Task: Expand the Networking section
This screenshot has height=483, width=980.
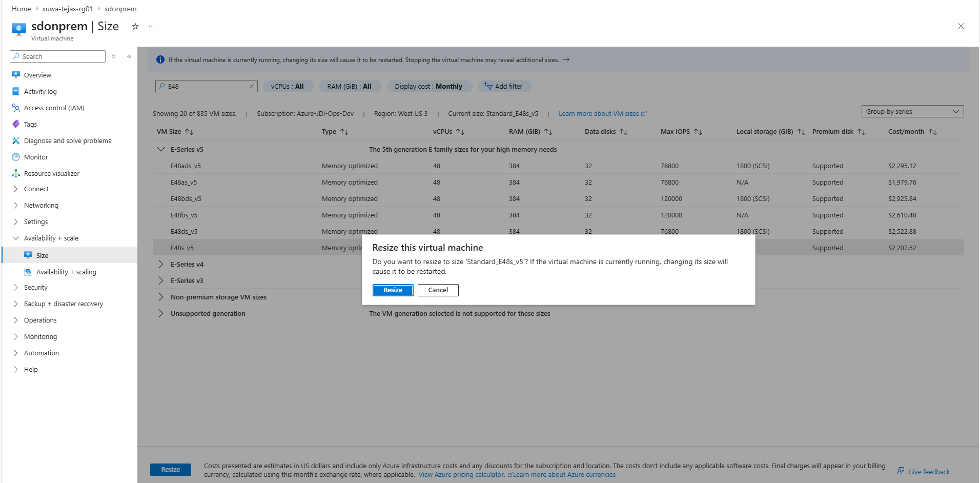Action: [x=41, y=205]
